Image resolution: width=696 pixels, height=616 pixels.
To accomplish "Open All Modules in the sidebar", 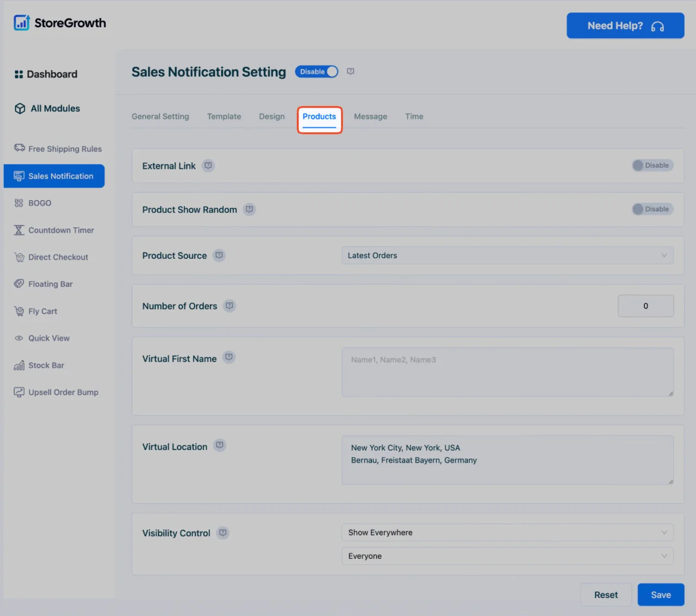I will [47, 109].
